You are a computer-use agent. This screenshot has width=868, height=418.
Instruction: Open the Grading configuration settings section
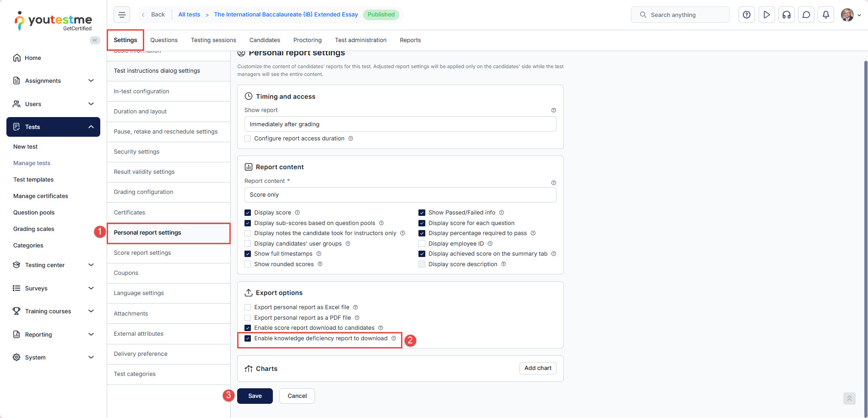coord(143,192)
